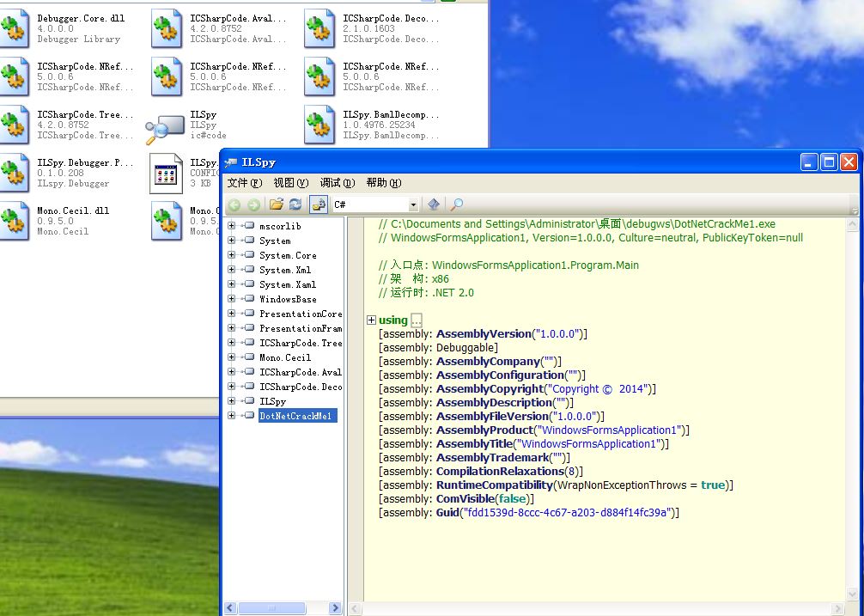Expand the System.Xaml tree node
The height and width of the screenshot is (616, 864).
click(231, 284)
